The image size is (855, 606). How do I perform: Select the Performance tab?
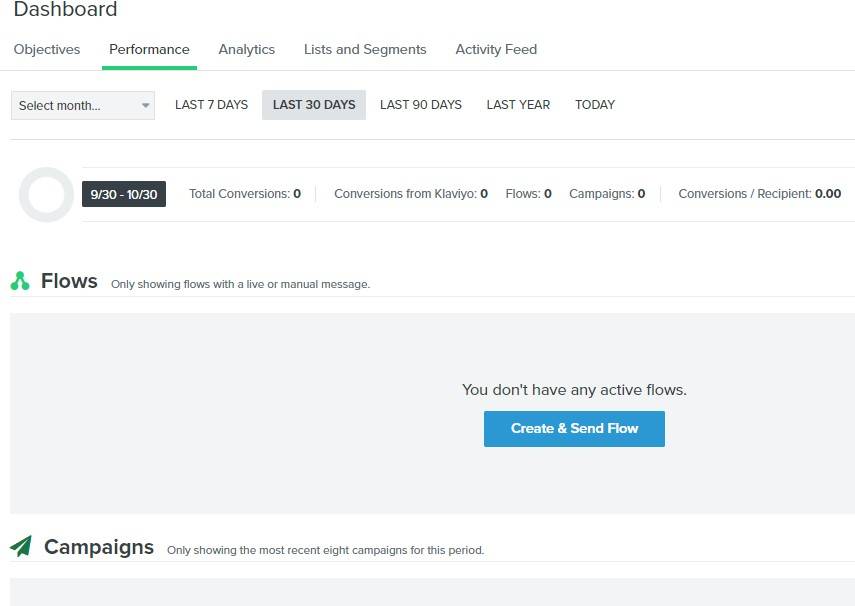pyautogui.click(x=149, y=49)
